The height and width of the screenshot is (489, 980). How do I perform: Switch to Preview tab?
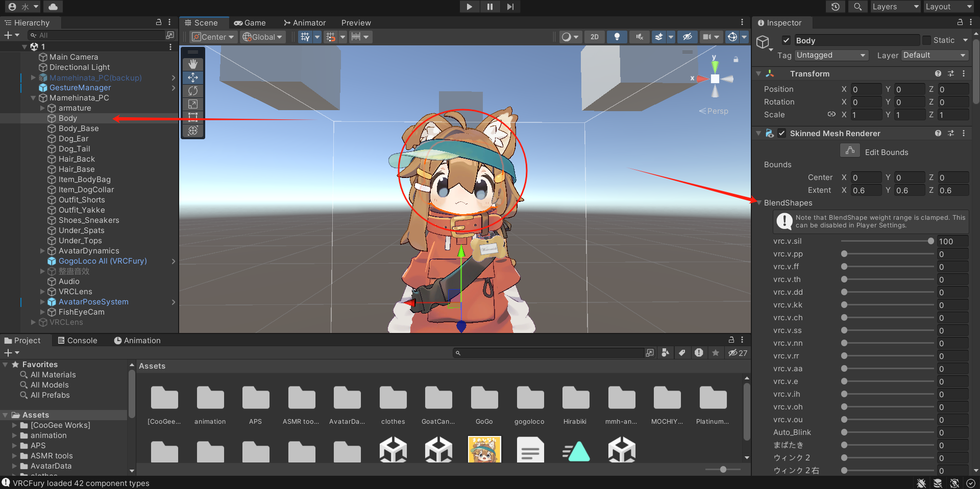[356, 23]
